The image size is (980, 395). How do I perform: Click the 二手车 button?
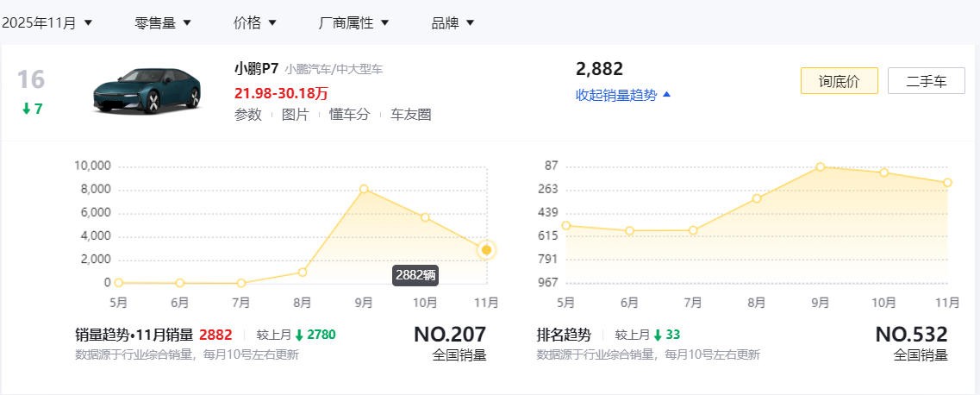[x=926, y=81]
